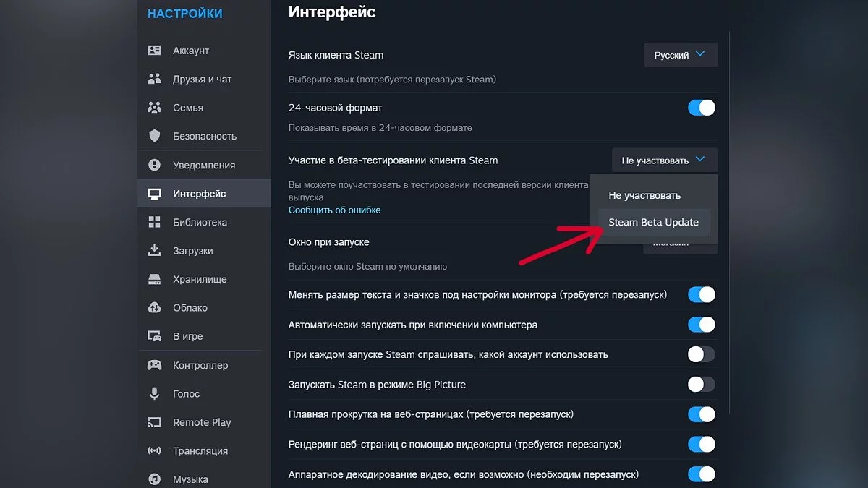
Task: Click the Controller gamepad icon
Action: point(154,365)
